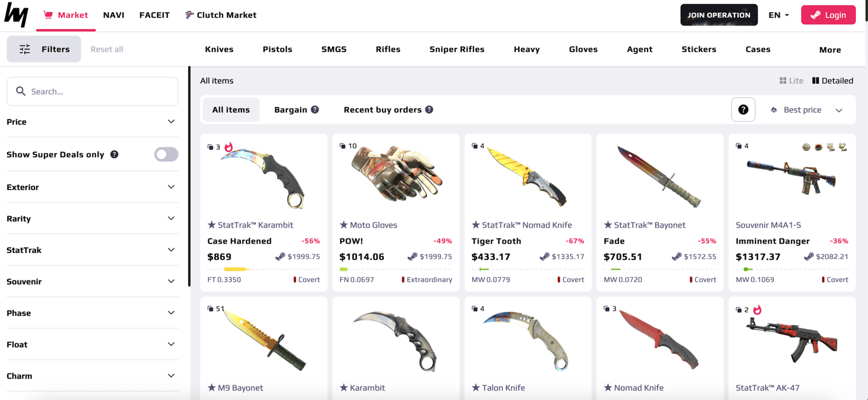
Task: Open the Knives category menu
Action: (219, 49)
